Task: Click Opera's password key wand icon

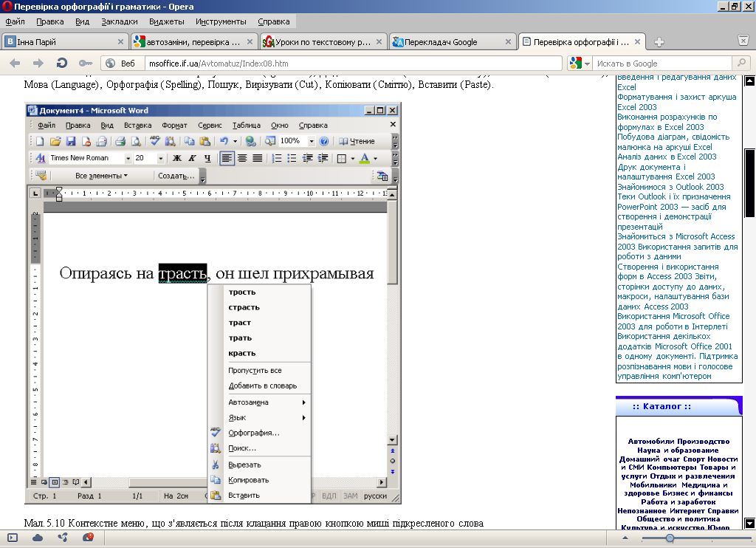Action: click(86, 64)
